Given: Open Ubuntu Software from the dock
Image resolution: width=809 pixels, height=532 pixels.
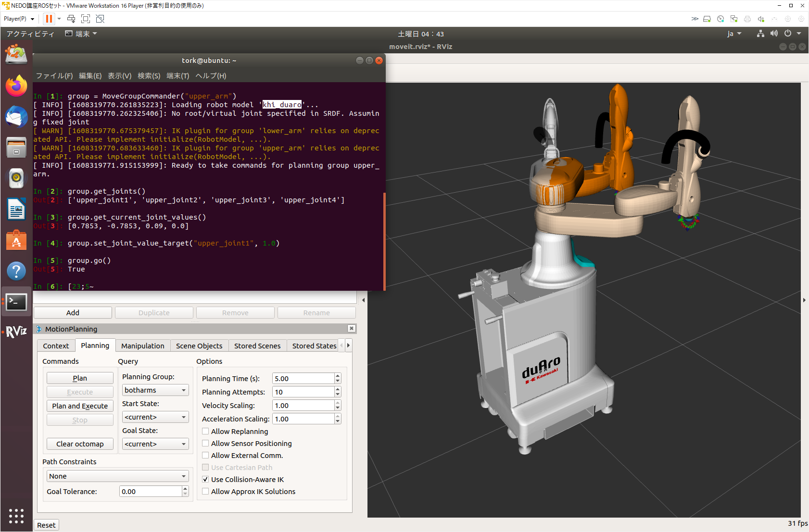Looking at the screenshot, I should pos(16,240).
